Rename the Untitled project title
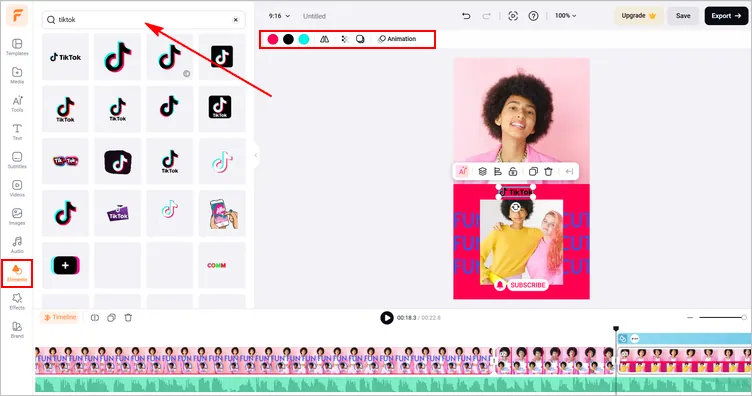 [x=314, y=16]
